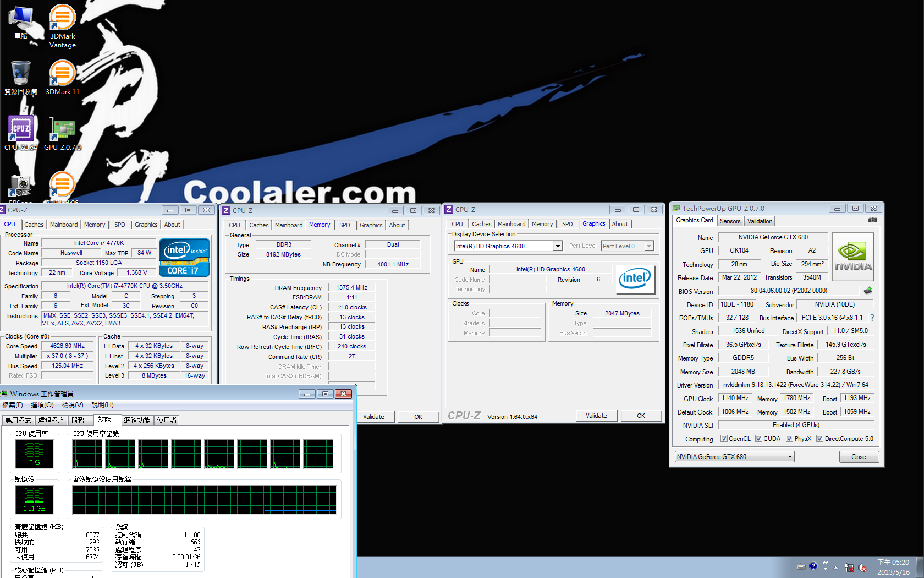Toggle the OpenCL checkbox in GPU-Z
The image size is (924, 578).
coord(724,439)
